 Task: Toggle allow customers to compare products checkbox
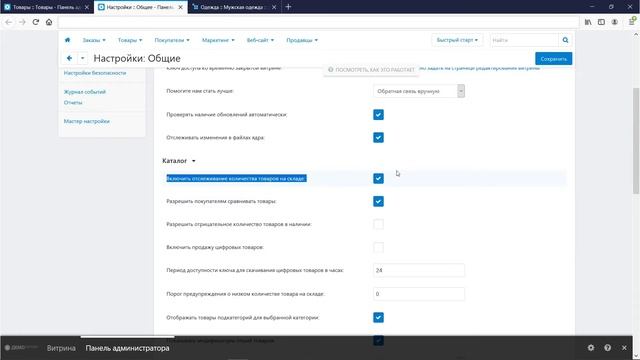(378, 201)
